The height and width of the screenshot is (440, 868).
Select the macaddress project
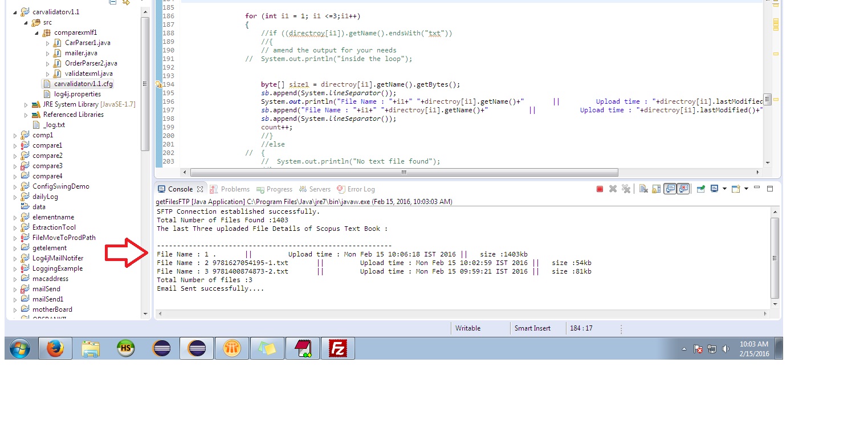click(50, 279)
